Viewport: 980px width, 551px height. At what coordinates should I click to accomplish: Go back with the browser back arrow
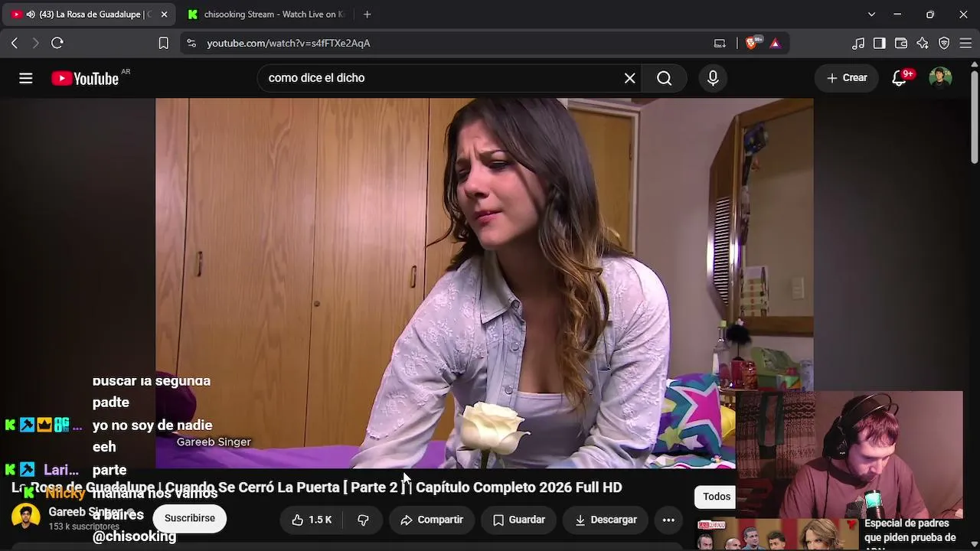[x=15, y=43]
